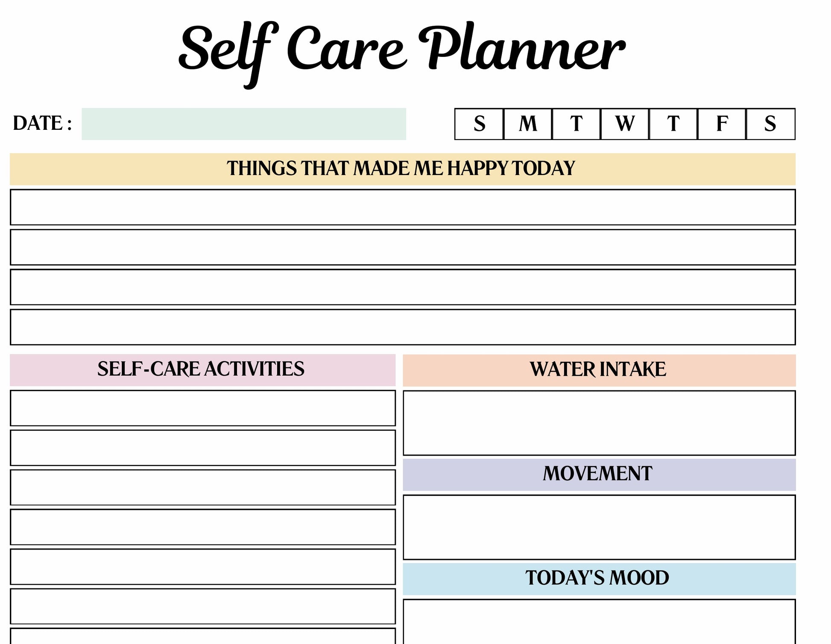Screen dimensions: 831x644
Task: Check the T box between W and F
Action: [x=673, y=124]
